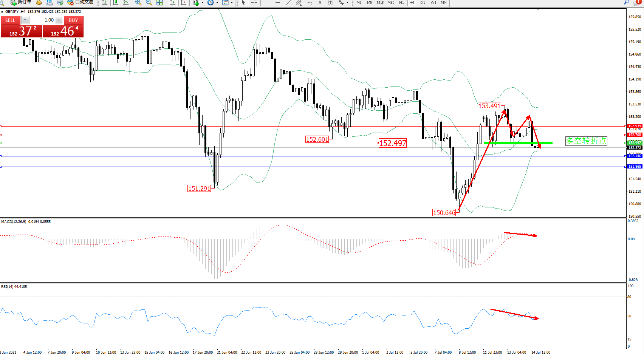The height and width of the screenshot is (354, 644).
Task: Switch chart to bar chart display
Action: (105, 3)
